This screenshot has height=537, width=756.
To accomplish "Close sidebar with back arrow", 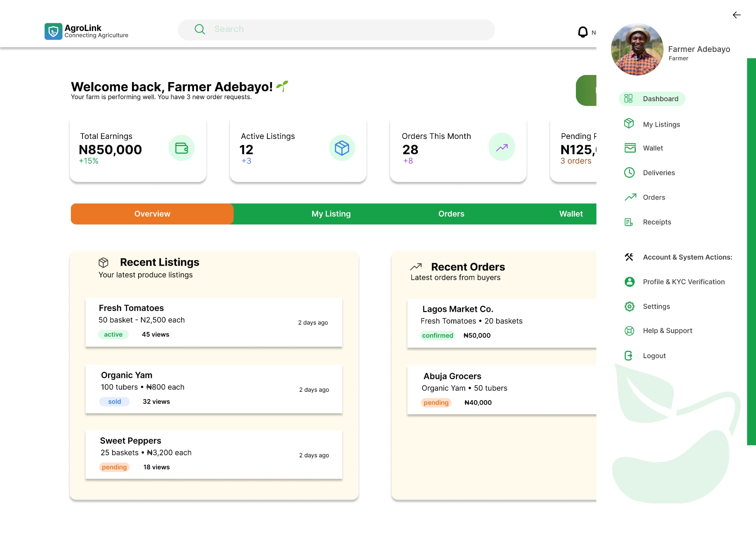I will click(x=736, y=15).
